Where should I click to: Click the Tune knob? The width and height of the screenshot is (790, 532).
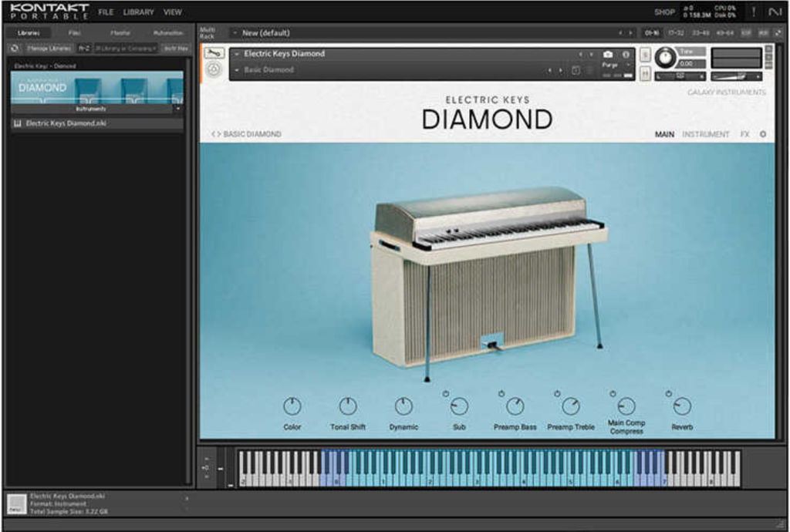coord(666,58)
